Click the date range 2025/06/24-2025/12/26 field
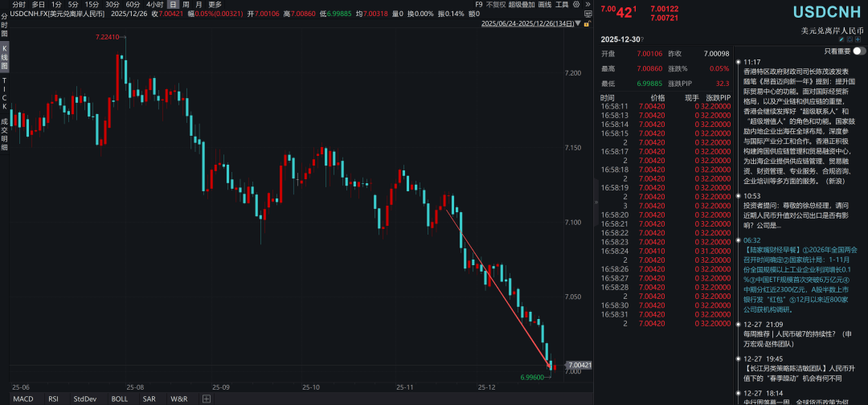Screen dimensions: 868x405 pyautogui.click(x=526, y=24)
